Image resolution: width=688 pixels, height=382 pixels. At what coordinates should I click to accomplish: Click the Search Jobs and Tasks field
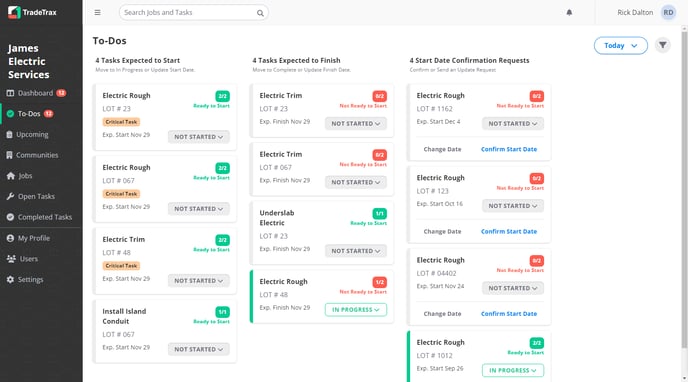[194, 13]
